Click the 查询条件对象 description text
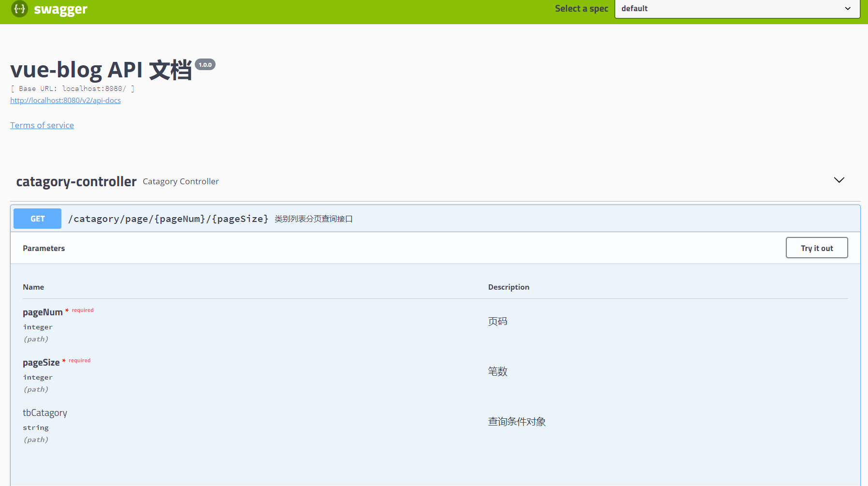Screen dimensions: 868x486 (x=517, y=422)
